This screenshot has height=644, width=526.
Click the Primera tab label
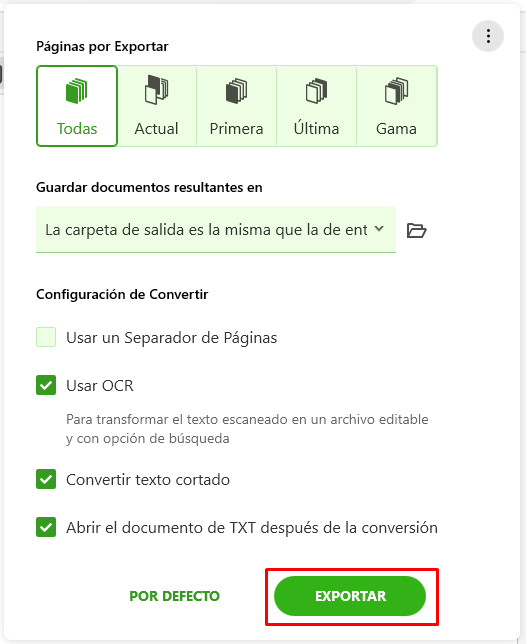tap(237, 129)
